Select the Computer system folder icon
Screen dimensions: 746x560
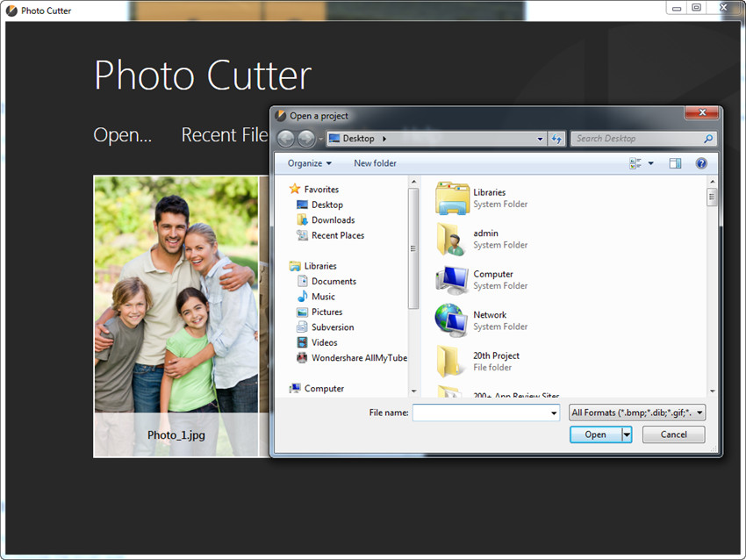pyautogui.click(x=452, y=280)
